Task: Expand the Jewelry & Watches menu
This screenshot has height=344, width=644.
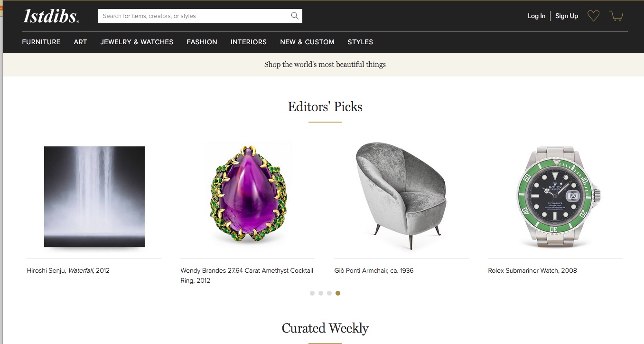Action: click(x=137, y=42)
